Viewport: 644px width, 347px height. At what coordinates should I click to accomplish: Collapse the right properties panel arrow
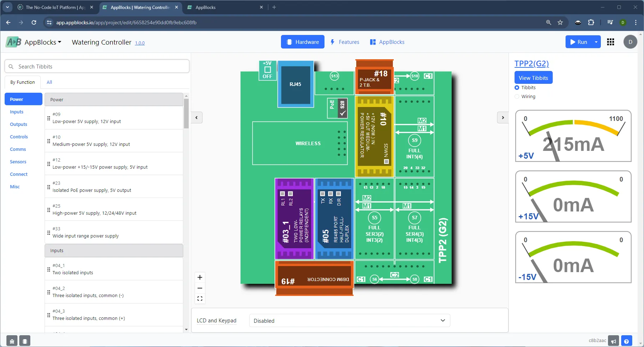coord(503,118)
